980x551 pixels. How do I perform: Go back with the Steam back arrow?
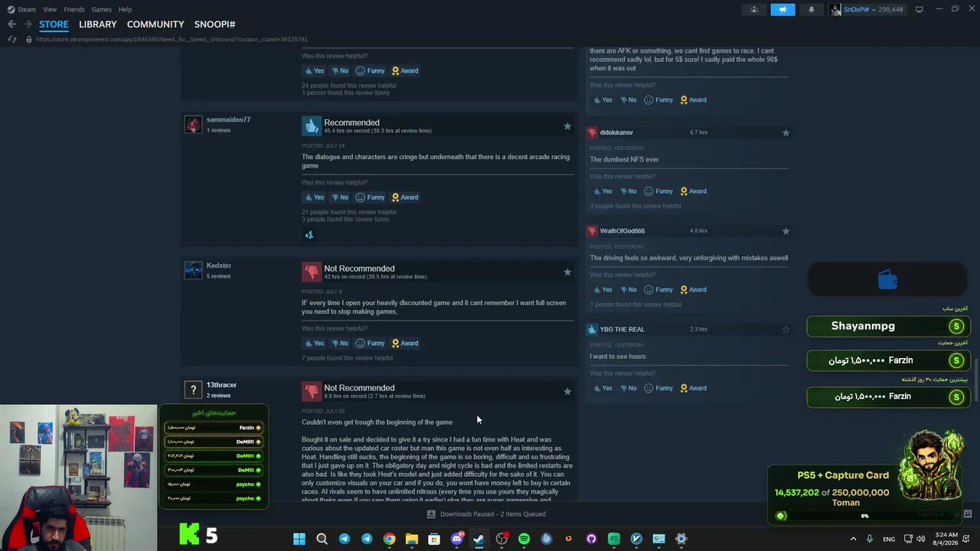(11, 24)
